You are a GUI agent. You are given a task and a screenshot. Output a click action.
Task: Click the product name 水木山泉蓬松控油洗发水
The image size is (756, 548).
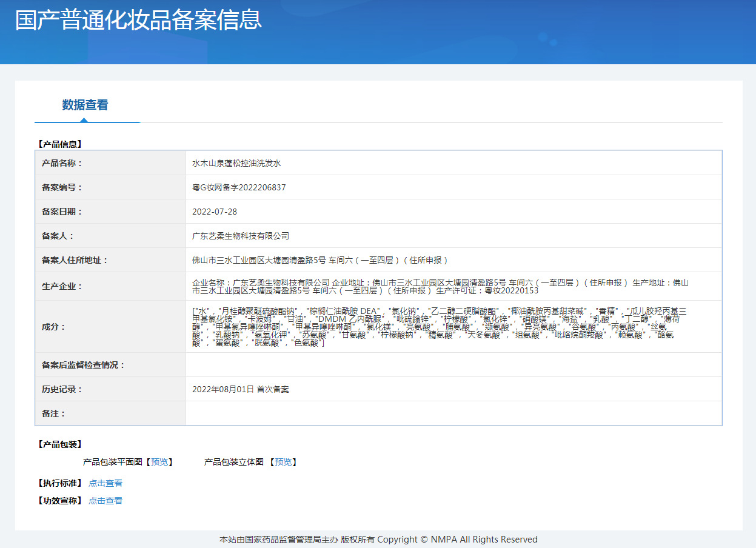(x=236, y=163)
